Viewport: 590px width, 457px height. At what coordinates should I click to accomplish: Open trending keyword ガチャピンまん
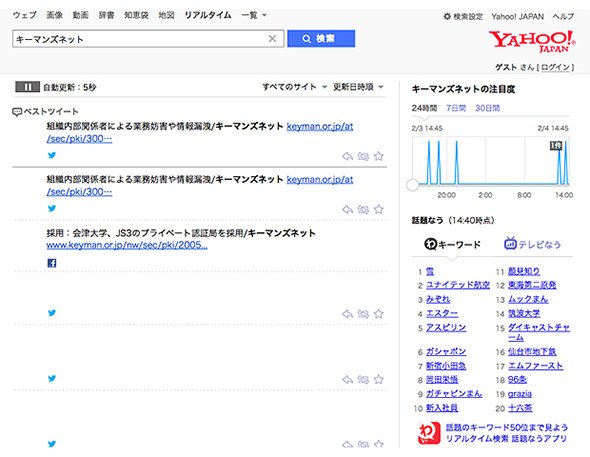click(454, 394)
